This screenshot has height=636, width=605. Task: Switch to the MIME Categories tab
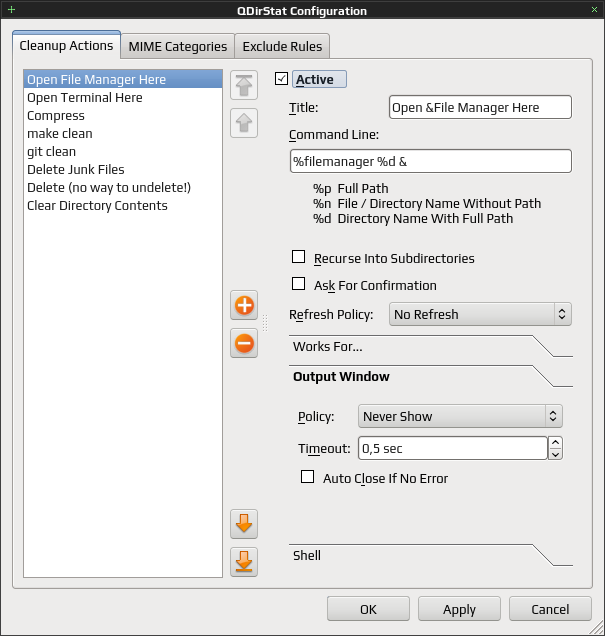pos(178,46)
